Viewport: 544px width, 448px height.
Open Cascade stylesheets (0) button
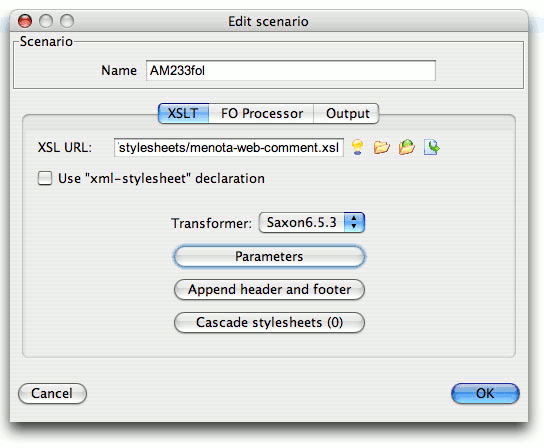tap(269, 322)
